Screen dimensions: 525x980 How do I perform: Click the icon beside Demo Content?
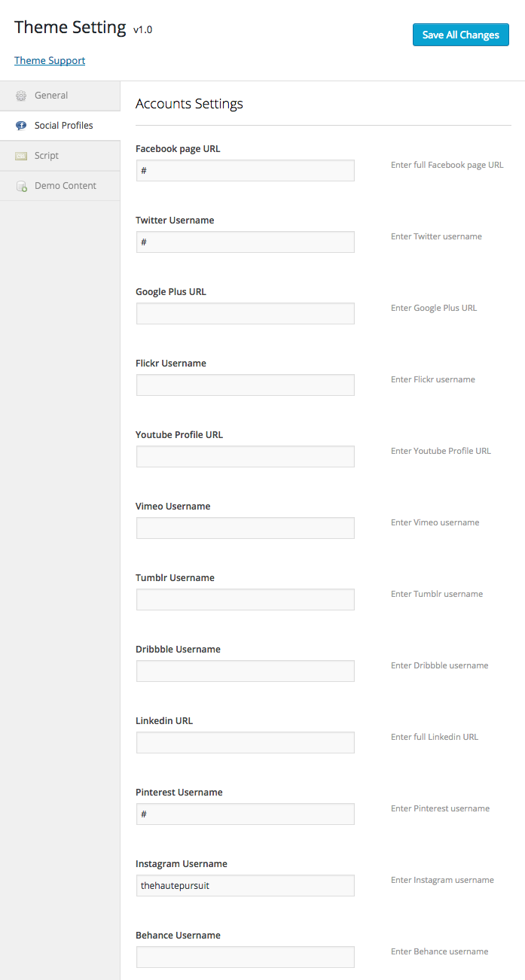click(20, 185)
